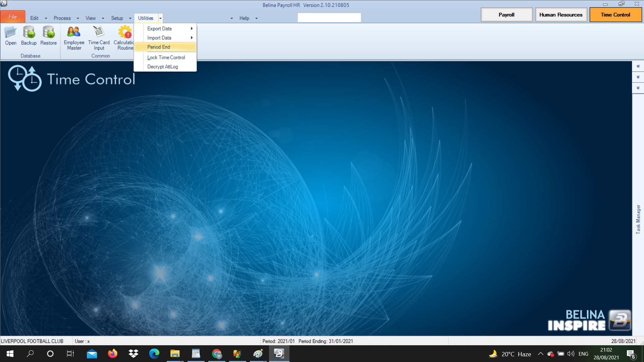Choose Lock Time Control

(165, 57)
